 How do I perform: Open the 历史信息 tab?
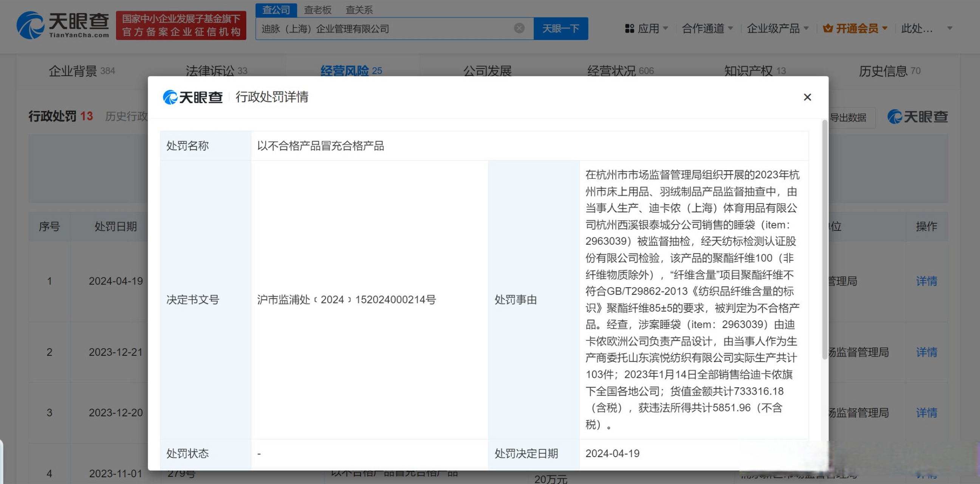tap(889, 71)
